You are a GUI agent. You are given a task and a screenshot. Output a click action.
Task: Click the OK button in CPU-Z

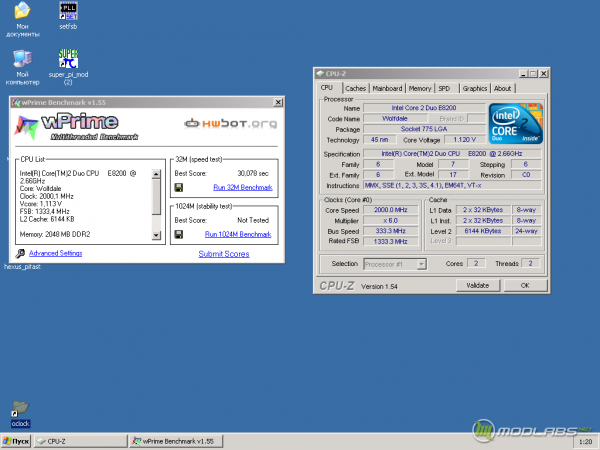pos(525,285)
